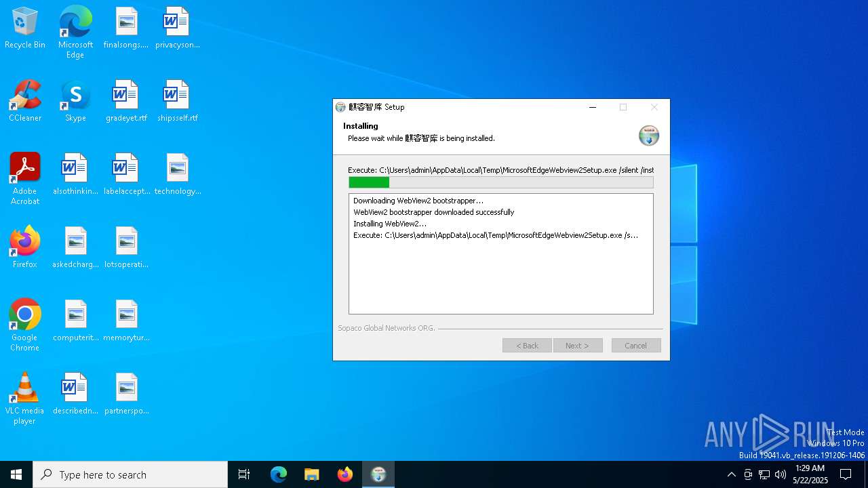Viewport: 868px width, 488px height.
Task: Switch to the installer in the taskbar
Action: (378, 474)
